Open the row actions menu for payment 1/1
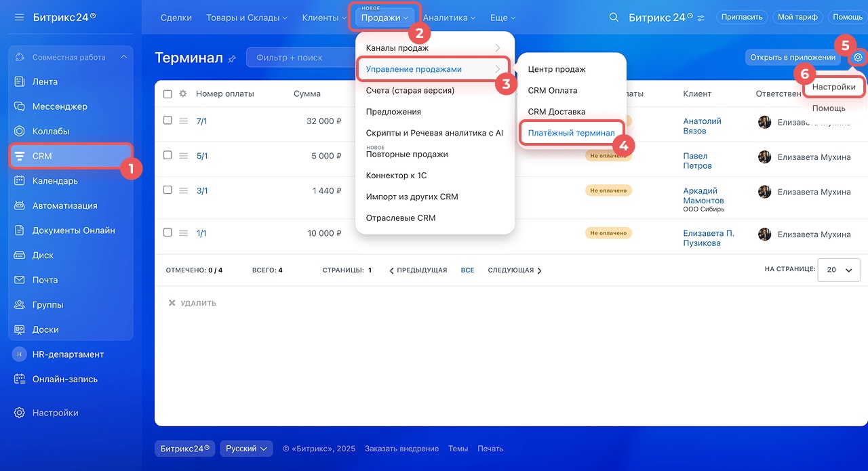 pyautogui.click(x=183, y=233)
